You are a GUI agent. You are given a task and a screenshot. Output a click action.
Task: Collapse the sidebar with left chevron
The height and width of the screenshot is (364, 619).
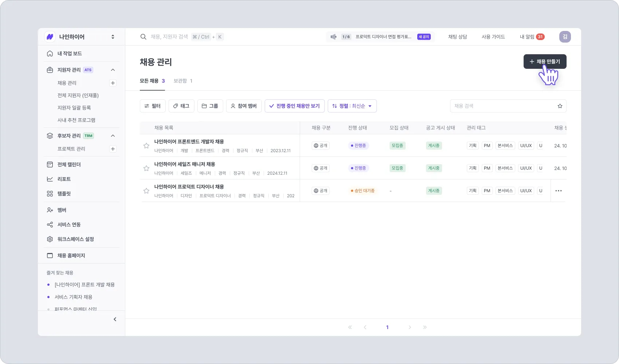[x=115, y=319]
